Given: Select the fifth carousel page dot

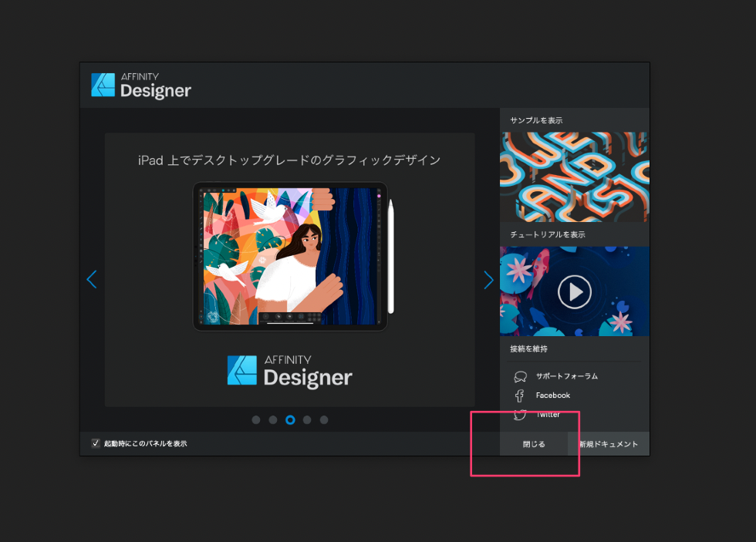Looking at the screenshot, I should [324, 420].
